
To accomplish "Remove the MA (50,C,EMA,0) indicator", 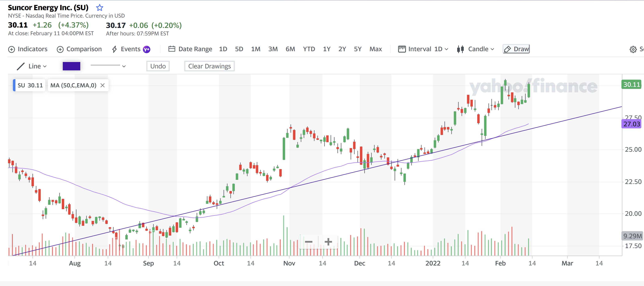I will click(102, 85).
